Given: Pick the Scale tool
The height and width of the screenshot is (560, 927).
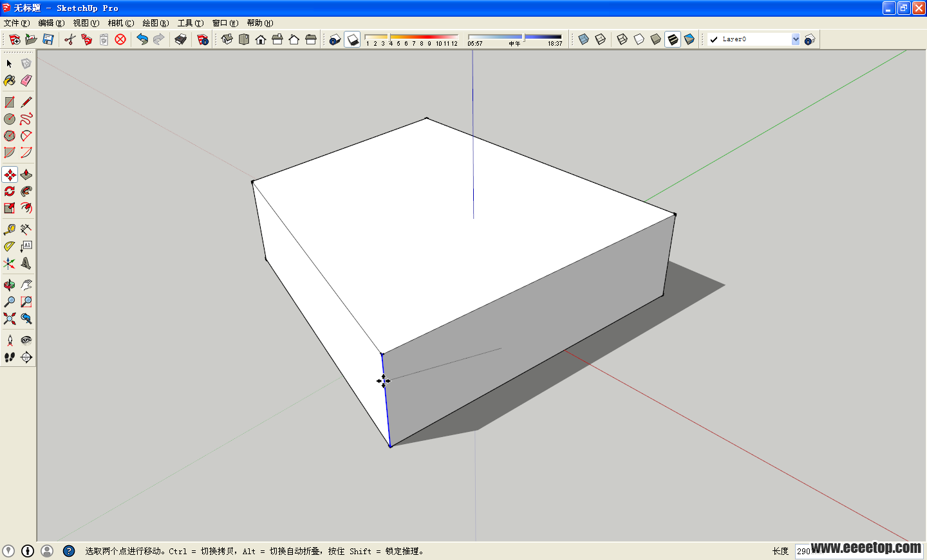Looking at the screenshot, I should (x=10, y=208).
